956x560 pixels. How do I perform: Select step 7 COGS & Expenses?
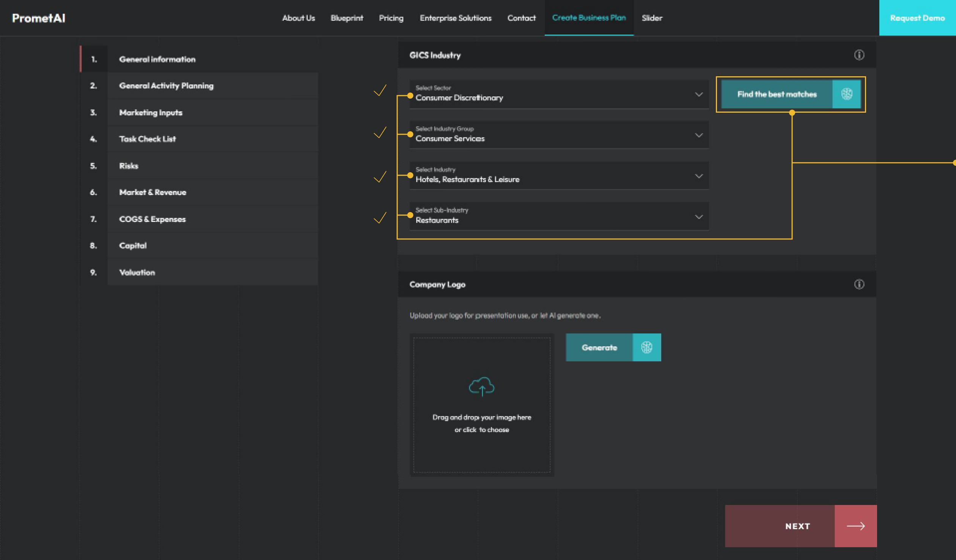point(199,219)
